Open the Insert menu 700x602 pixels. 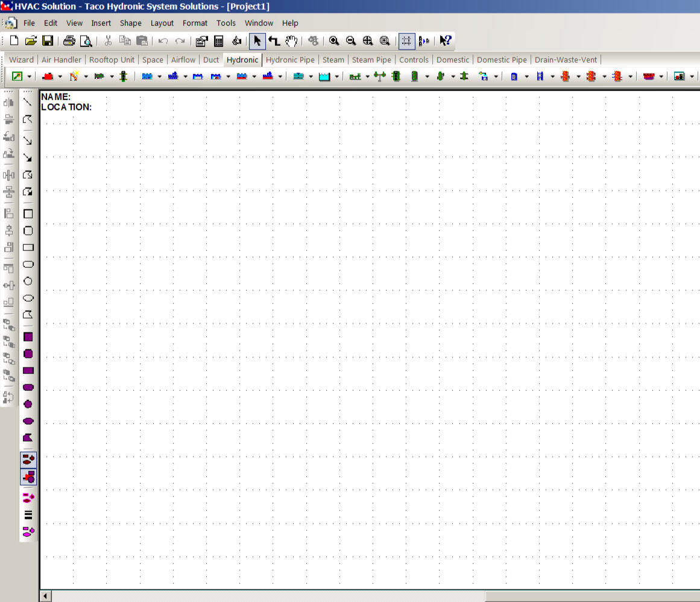(101, 23)
